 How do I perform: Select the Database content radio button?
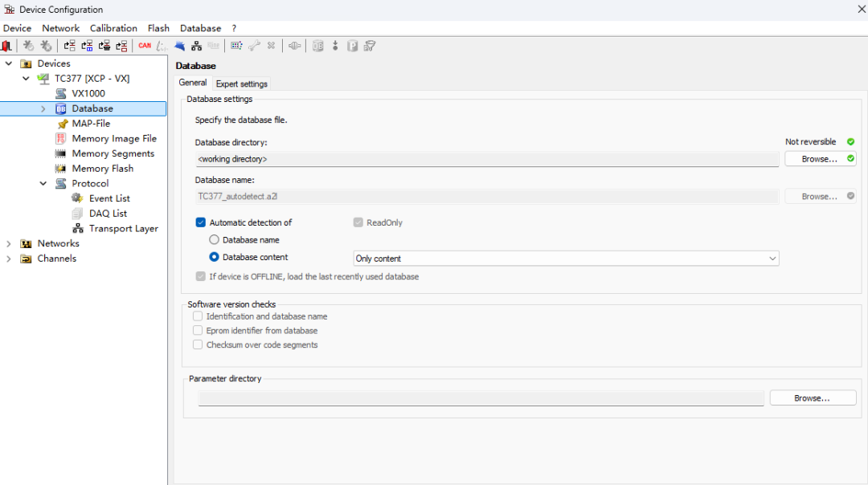[x=214, y=257]
